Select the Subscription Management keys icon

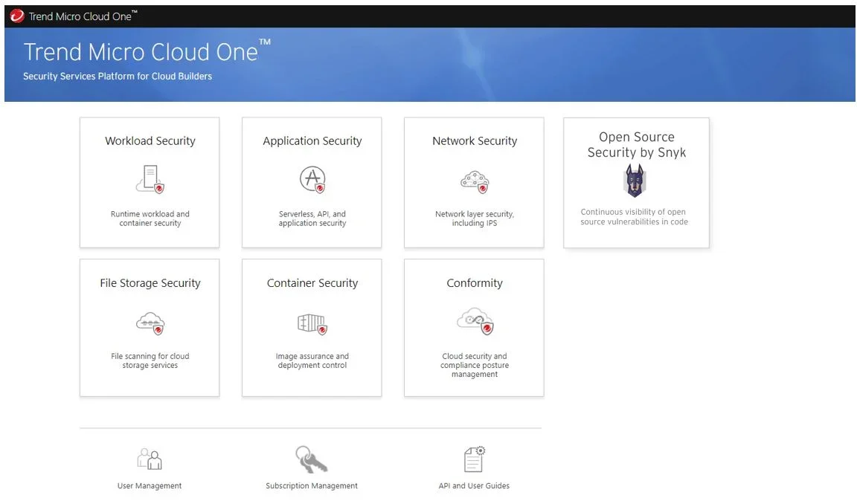tap(310, 459)
